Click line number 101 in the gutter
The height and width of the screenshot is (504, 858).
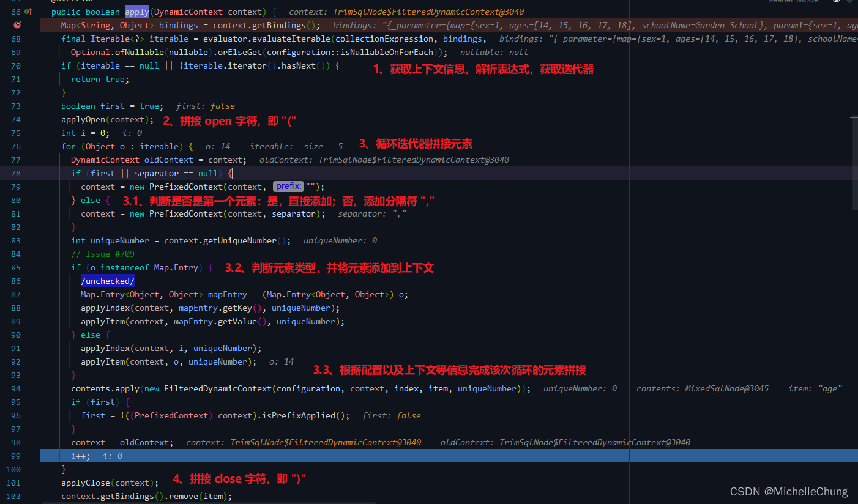(13, 483)
